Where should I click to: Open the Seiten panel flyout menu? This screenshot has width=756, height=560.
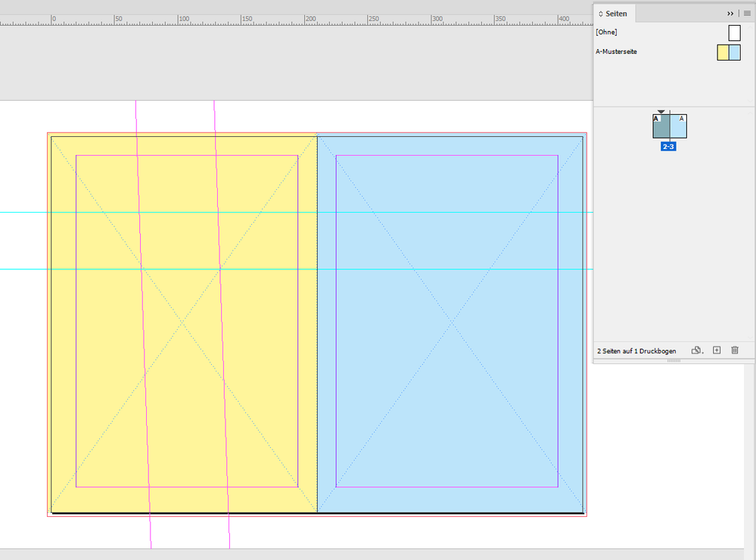coord(747,14)
